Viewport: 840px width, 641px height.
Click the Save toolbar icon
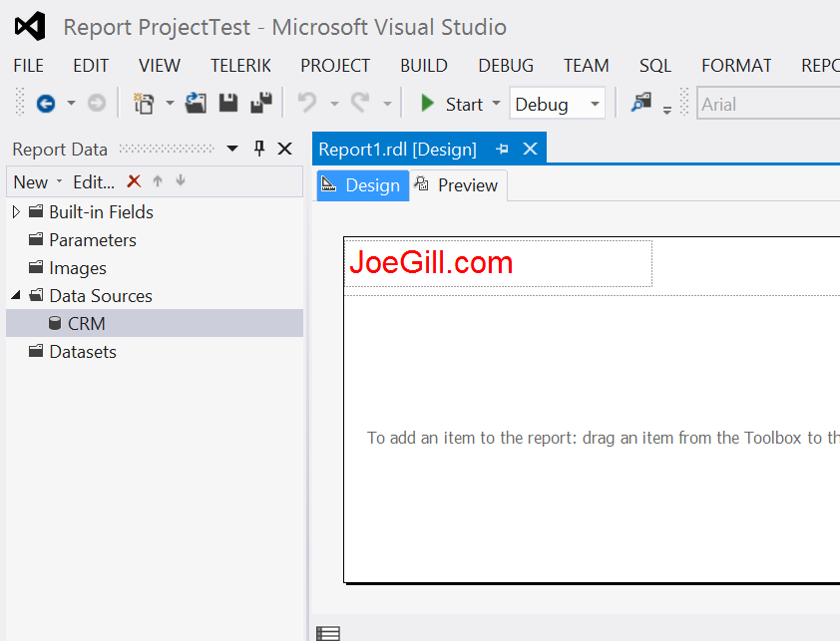[x=228, y=103]
